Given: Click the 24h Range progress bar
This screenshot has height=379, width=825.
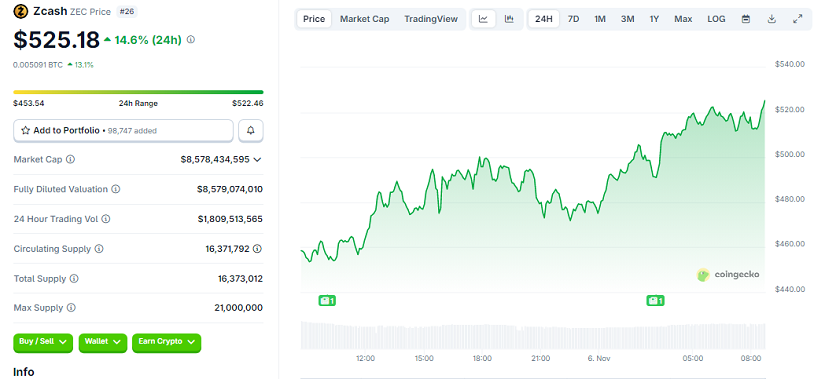Looking at the screenshot, I should 138,92.
